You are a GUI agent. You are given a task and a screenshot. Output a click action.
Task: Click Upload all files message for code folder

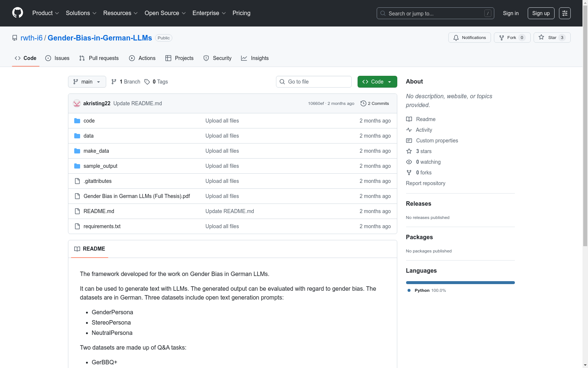(222, 121)
